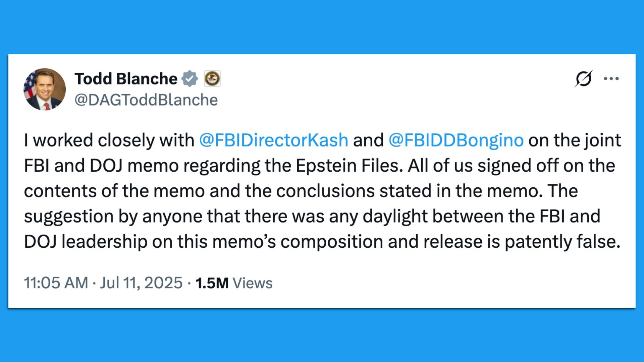Open the three-dot more options menu
644x362 pixels.
tap(611, 79)
